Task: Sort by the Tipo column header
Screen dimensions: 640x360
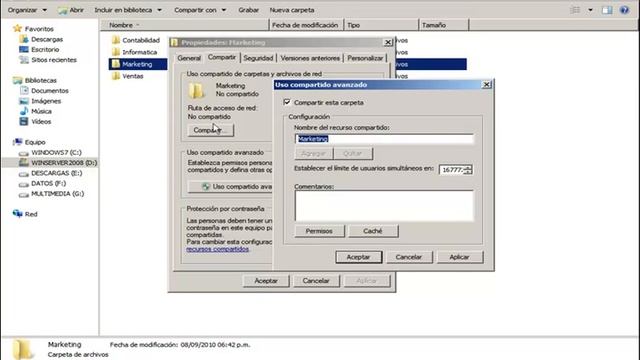Action: coord(382,25)
